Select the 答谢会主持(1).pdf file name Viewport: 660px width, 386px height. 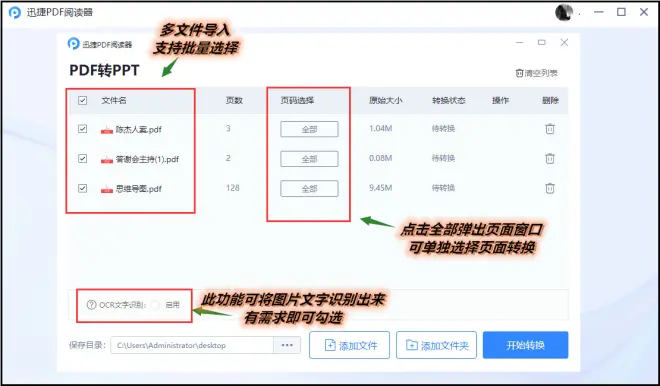click(147, 159)
